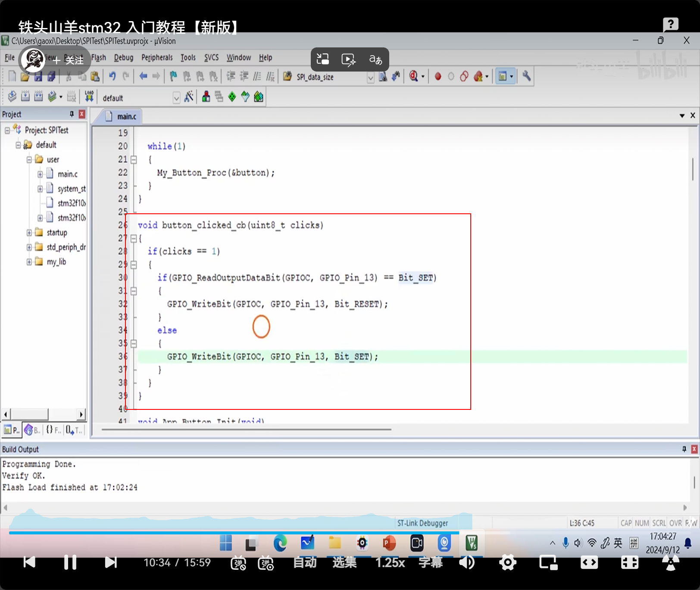The width and height of the screenshot is (700, 590).
Task: Expand the main.c tree node
Action: coord(40,174)
